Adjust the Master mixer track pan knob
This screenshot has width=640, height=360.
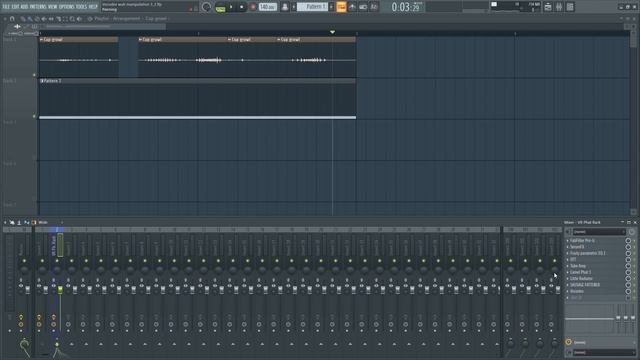point(24,270)
